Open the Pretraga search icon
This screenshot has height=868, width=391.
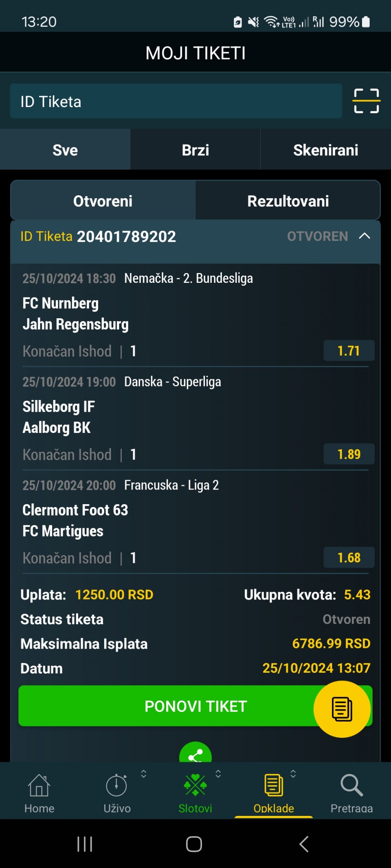pos(351,785)
